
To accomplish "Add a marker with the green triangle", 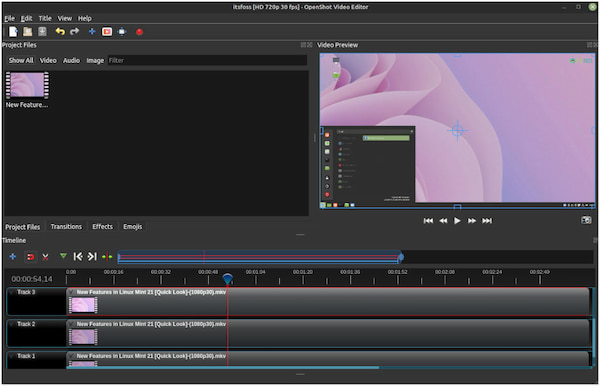I will [63, 256].
